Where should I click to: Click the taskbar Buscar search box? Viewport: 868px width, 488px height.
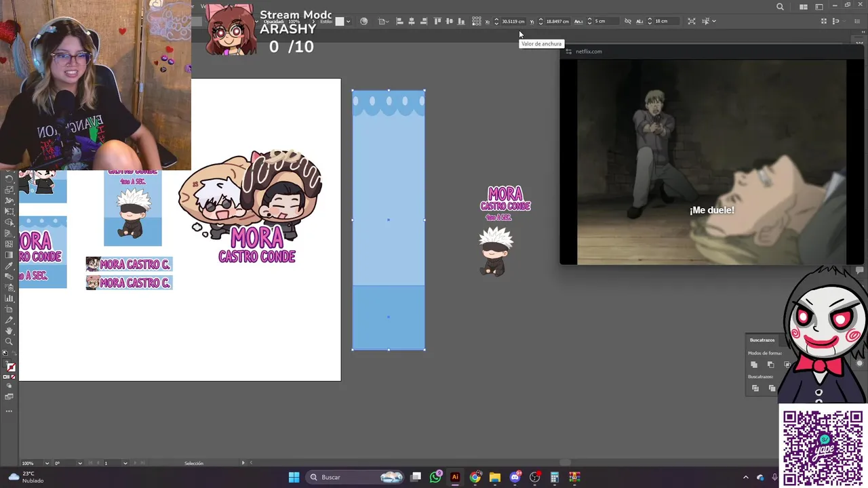click(x=356, y=477)
